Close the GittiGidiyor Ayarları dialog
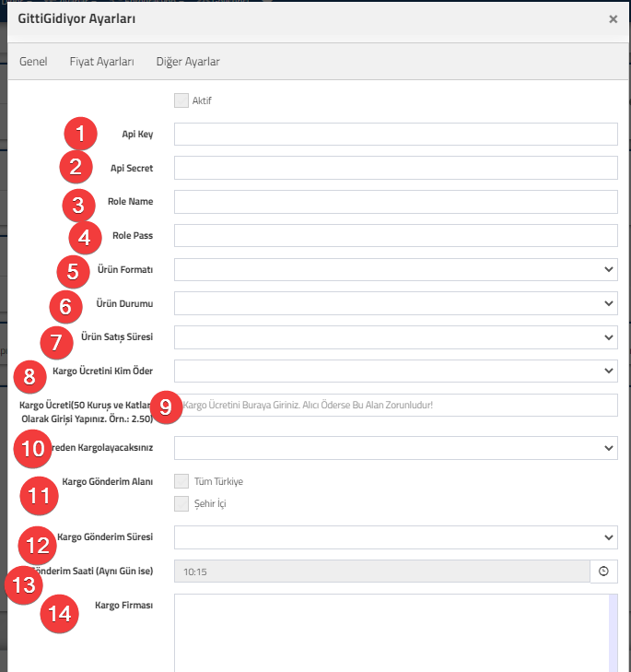This screenshot has height=672, width=631. 613,18
